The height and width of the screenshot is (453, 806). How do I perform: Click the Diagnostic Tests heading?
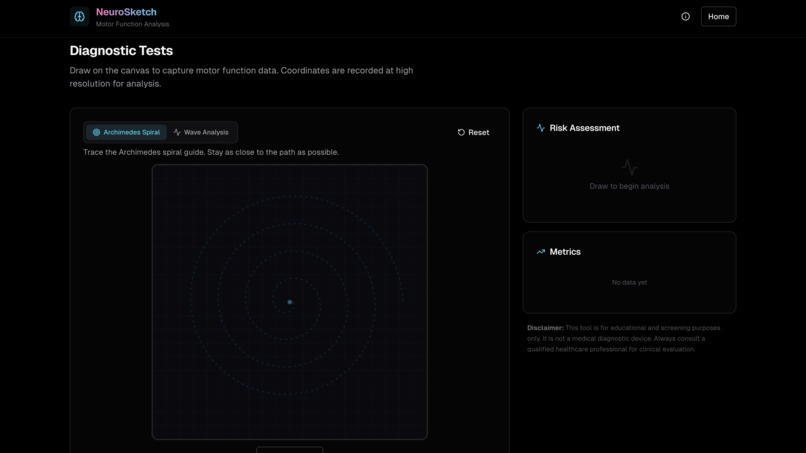(x=121, y=50)
